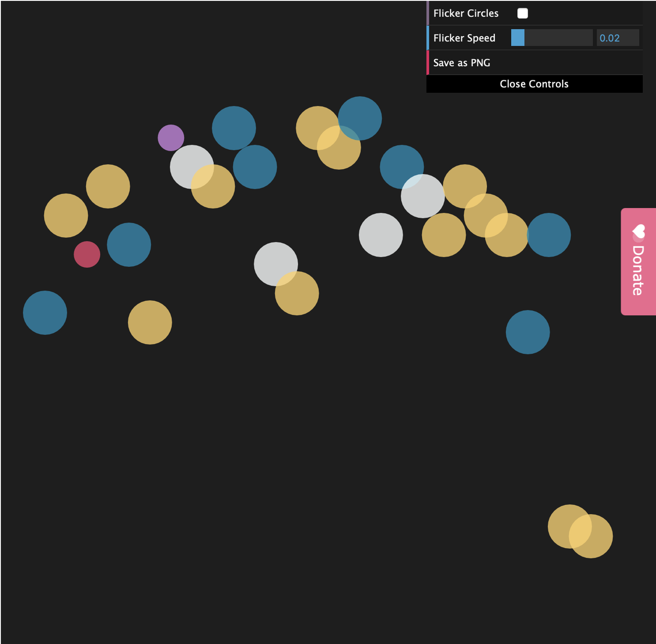Enable the Flicker Circles checkbox
This screenshot has height=644, width=656.
tap(522, 13)
